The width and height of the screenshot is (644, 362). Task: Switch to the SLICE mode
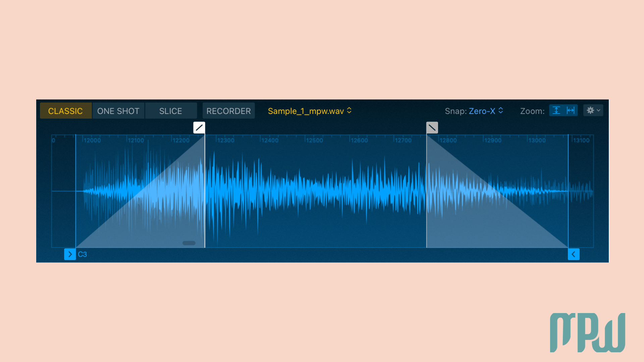171,111
